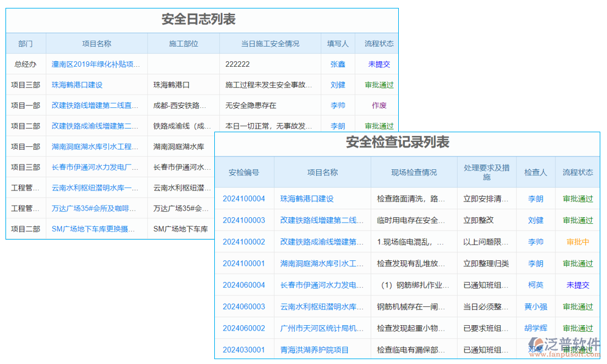Open safety inspection record 2024030001

pos(244,349)
